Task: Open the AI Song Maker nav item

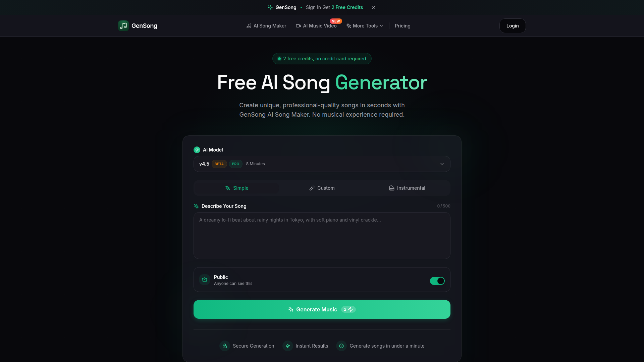Action: point(266,26)
